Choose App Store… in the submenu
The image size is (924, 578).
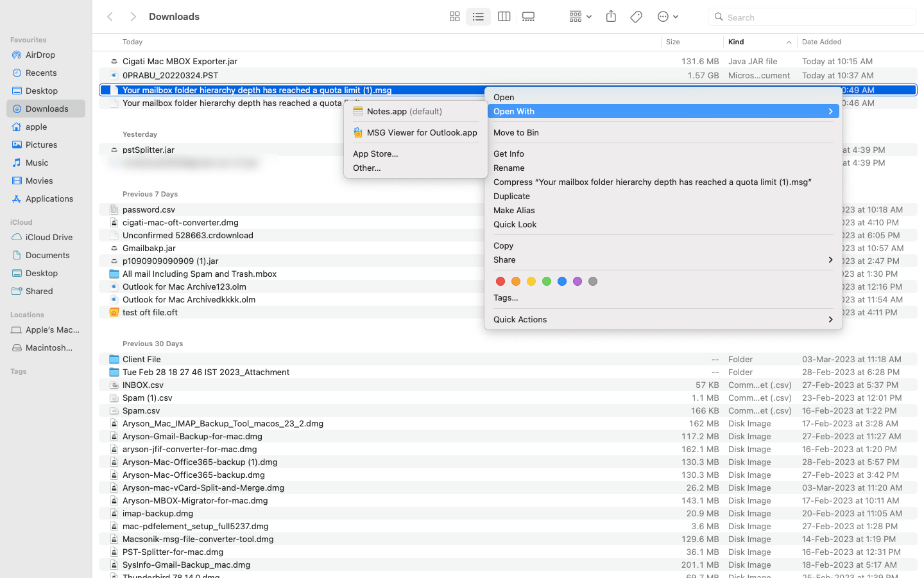coord(416,153)
